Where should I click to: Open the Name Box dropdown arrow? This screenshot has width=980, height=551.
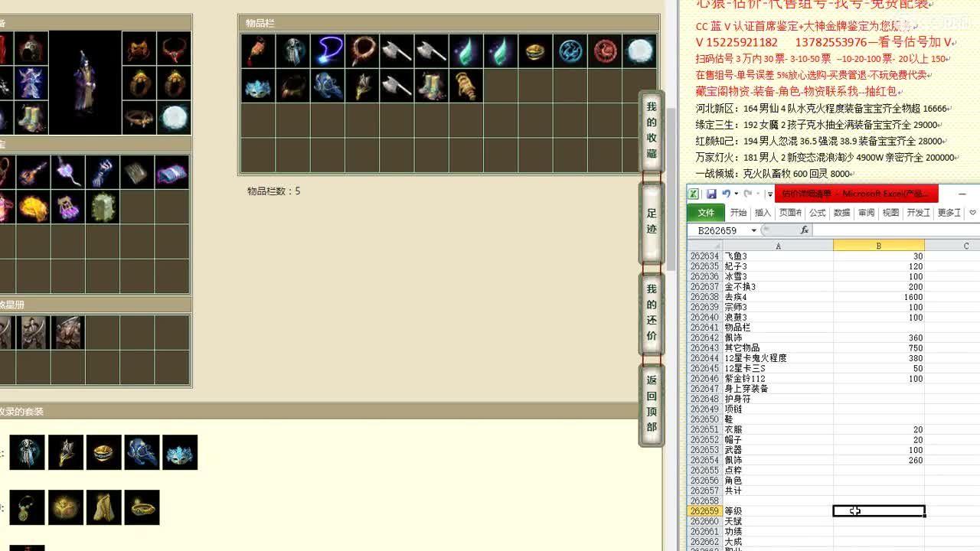[754, 230]
